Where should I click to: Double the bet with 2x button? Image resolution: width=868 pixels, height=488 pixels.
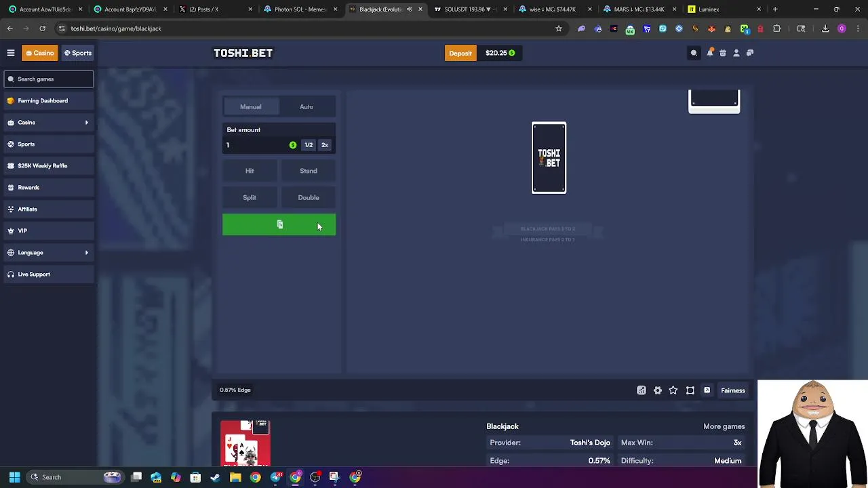(x=325, y=145)
